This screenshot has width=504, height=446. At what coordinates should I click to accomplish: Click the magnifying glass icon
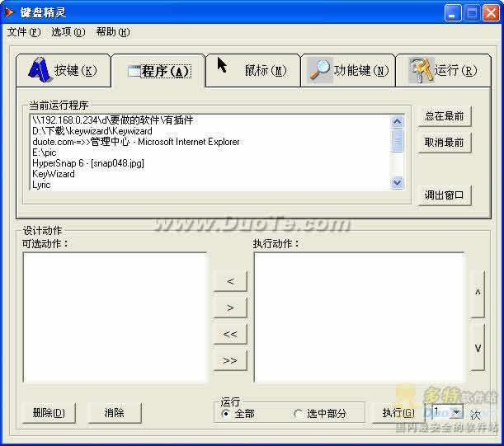pyautogui.click(x=319, y=69)
